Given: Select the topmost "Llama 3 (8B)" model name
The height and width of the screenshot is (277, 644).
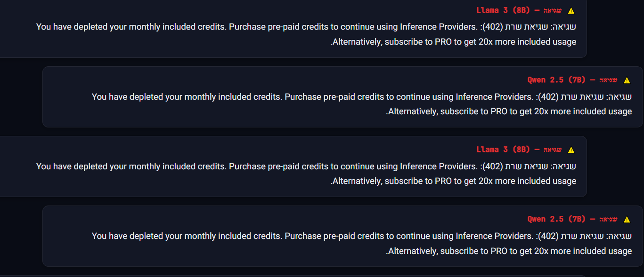Looking at the screenshot, I should click(x=503, y=10).
